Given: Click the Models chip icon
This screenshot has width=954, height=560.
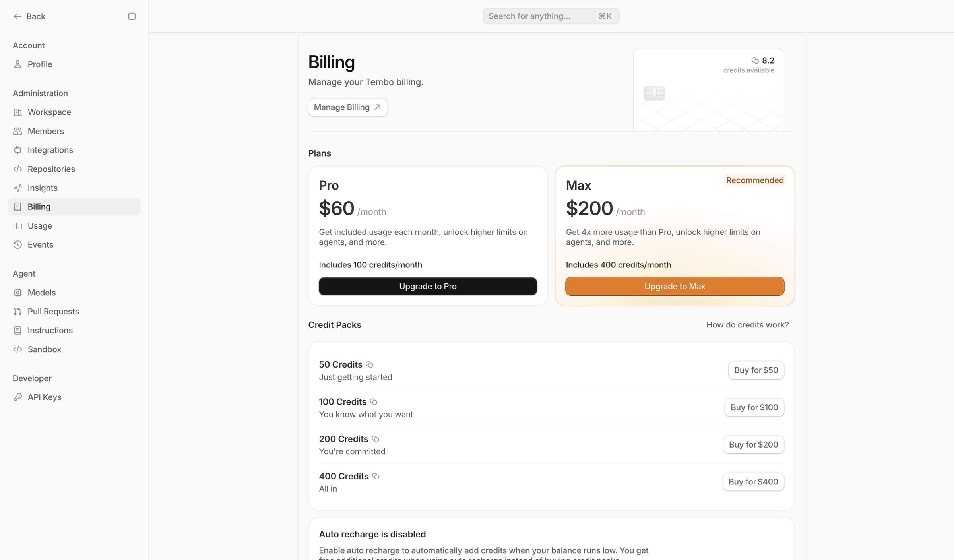Looking at the screenshot, I should [17, 293].
